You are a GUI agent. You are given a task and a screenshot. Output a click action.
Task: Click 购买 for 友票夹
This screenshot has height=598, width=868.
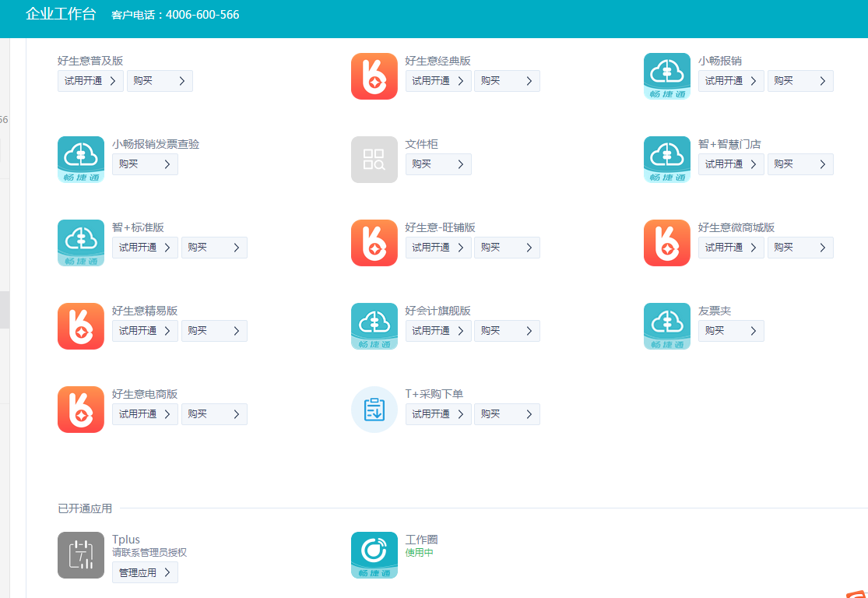731,331
